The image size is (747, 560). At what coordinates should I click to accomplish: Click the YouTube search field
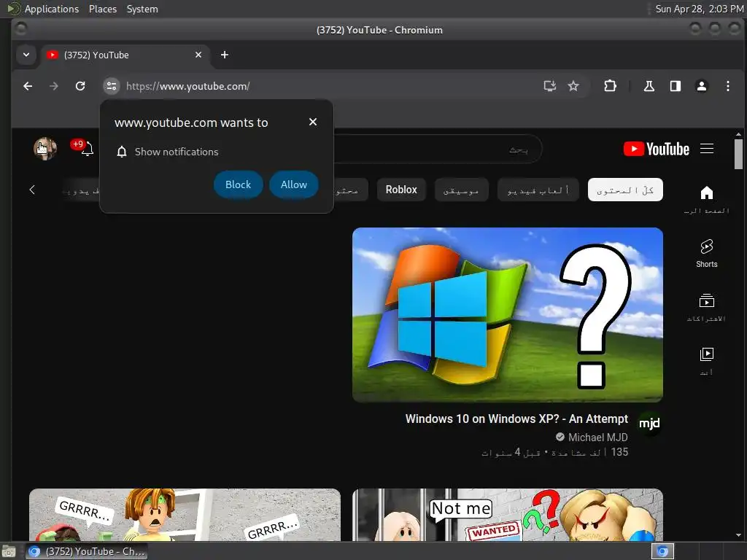[438, 149]
